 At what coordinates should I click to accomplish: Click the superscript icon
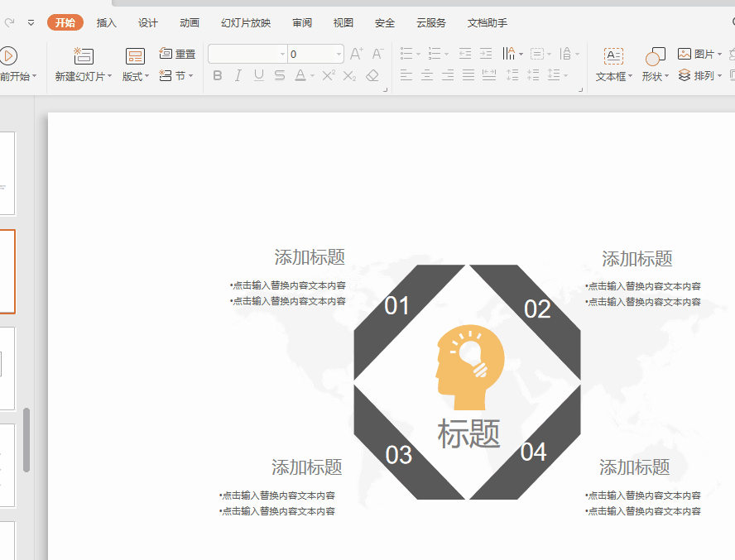328,76
